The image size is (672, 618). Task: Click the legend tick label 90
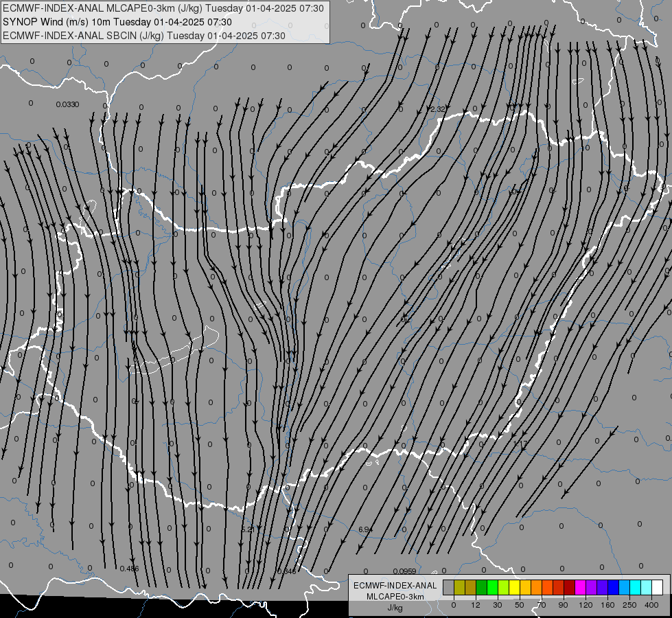coord(563,605)
